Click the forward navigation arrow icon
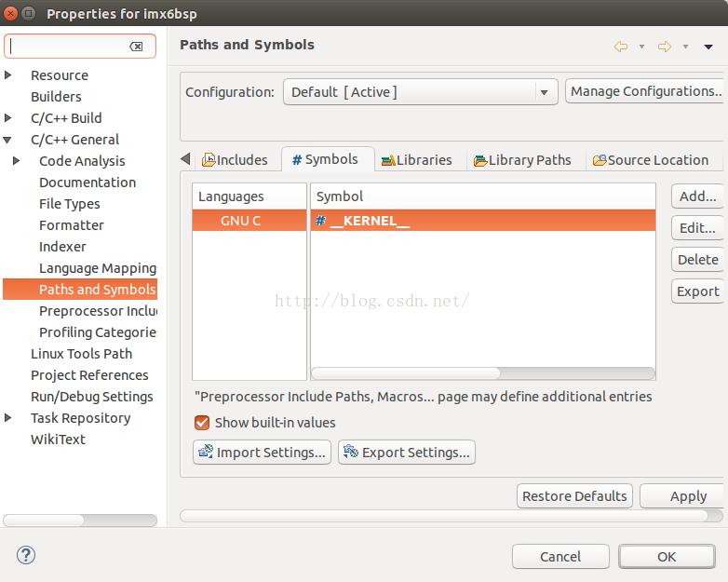This screenshot has width=728, height=582. coord(664,47)
